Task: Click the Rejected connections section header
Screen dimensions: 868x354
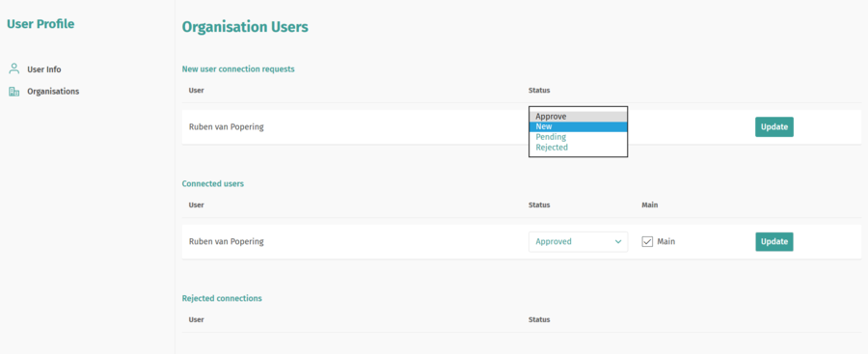Action: pos(222,298)
